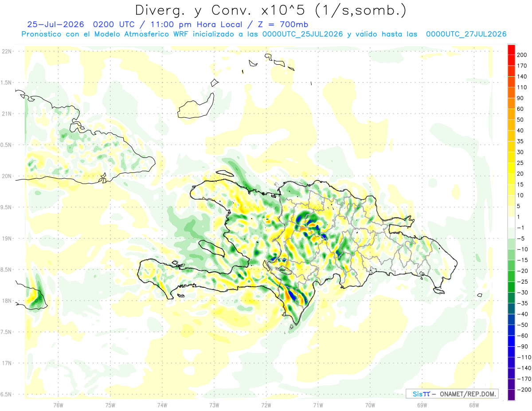Pick the red band above the 200 label
The image size is (532, 411).
(511, 50)
